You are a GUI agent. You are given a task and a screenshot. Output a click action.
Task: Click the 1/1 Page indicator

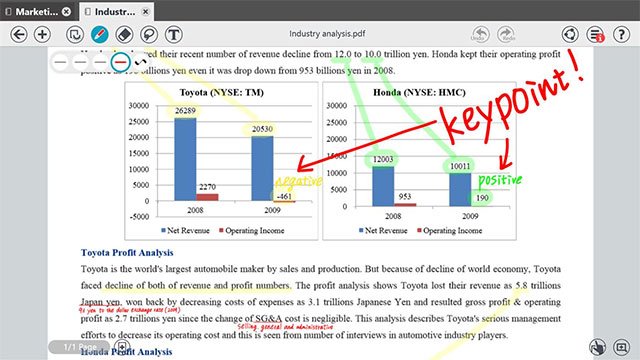pos(80,347)
